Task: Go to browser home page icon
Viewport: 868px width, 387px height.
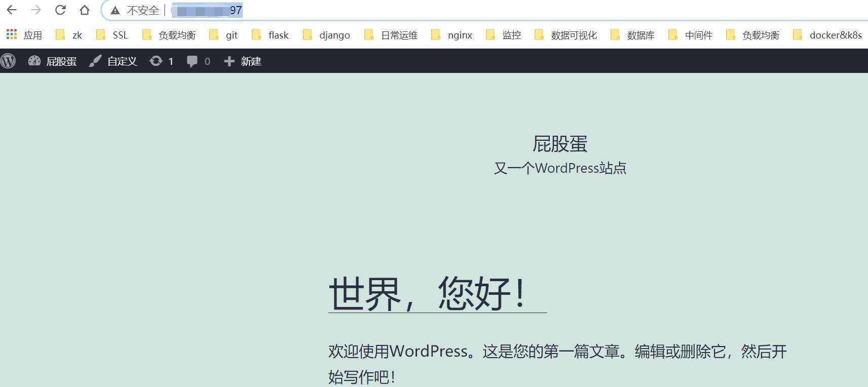Action: point(85,10)
